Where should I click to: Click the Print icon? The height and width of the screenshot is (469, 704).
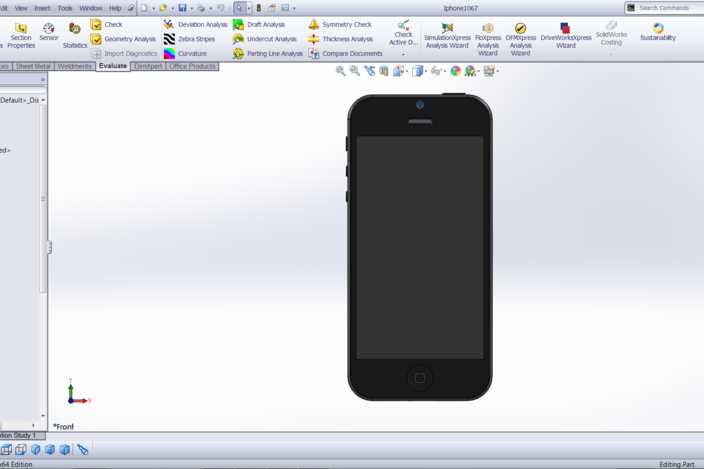[202, 8]
